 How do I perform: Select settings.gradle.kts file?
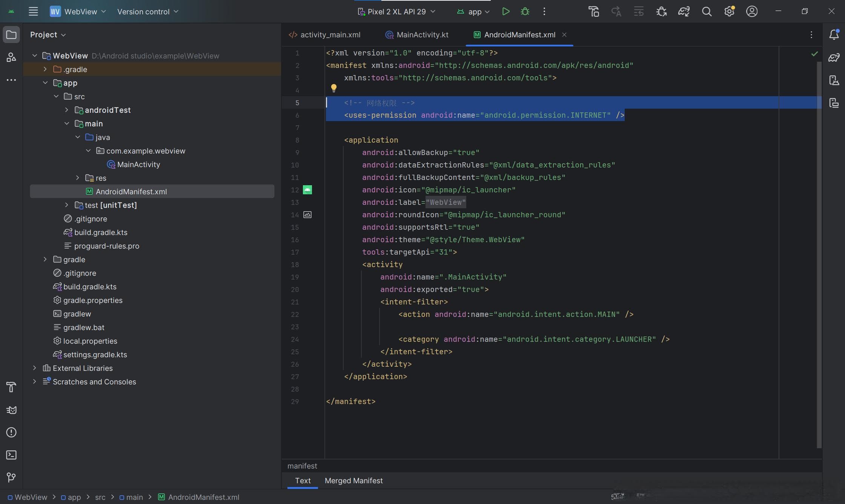[95, 354]
